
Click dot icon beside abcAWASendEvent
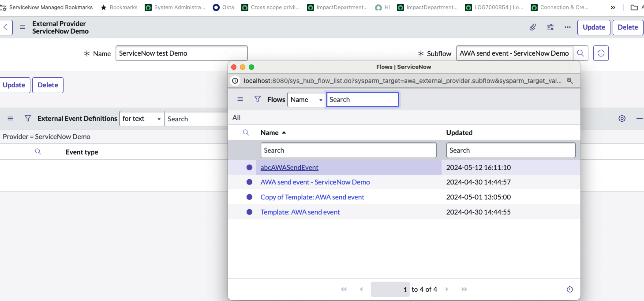pyautogui.click(x=249, y=167)
